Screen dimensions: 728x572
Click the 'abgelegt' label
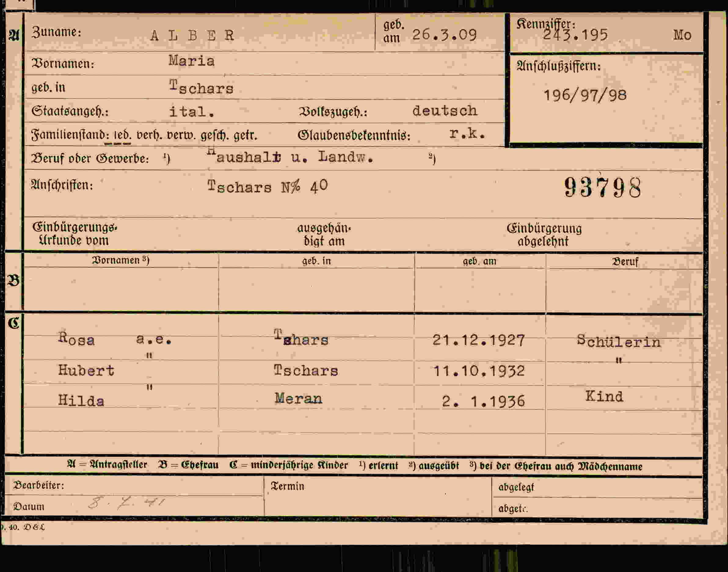point(516,487)
